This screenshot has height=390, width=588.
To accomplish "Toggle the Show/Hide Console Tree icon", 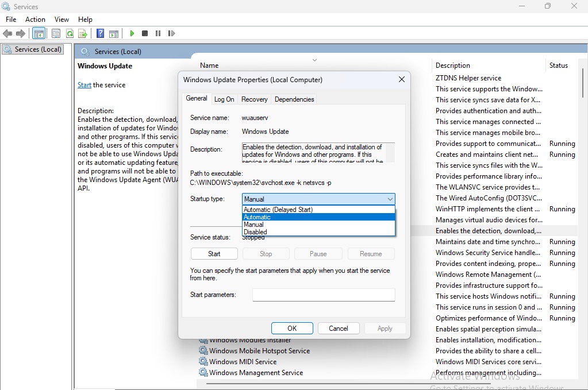I will pyautogui.click(x=39, y=34).
